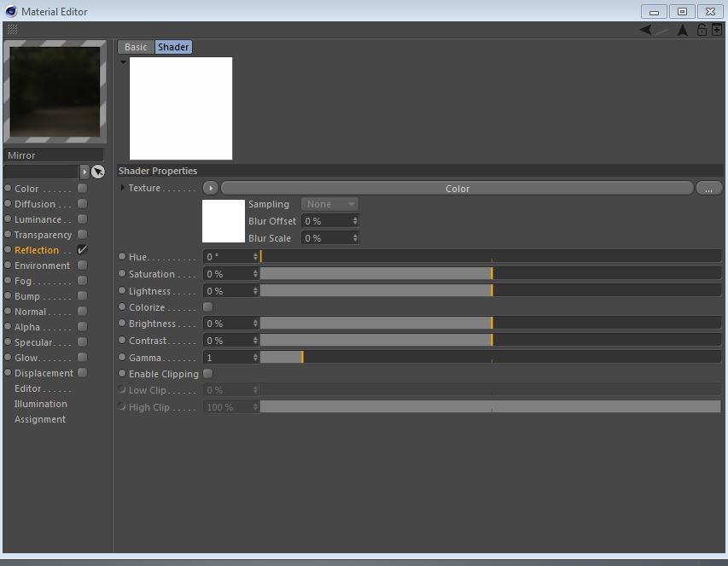Click the Colorize animation dot
728x566 pixels.
coord(122,307)
